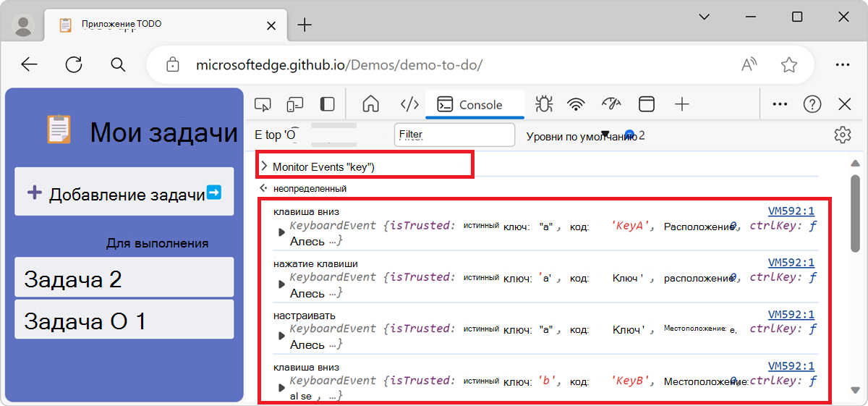Close the DevTools panel
This screenshot has height=406, width=868.
[844, 104]
